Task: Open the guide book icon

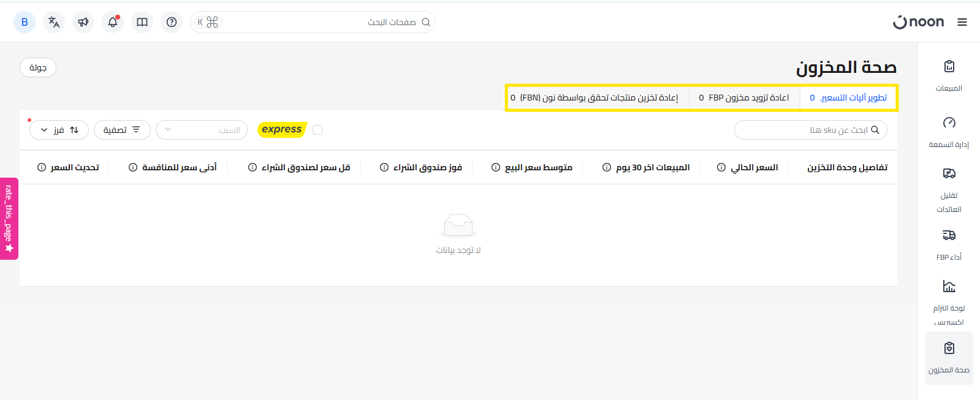Action: tap(142, 22)
